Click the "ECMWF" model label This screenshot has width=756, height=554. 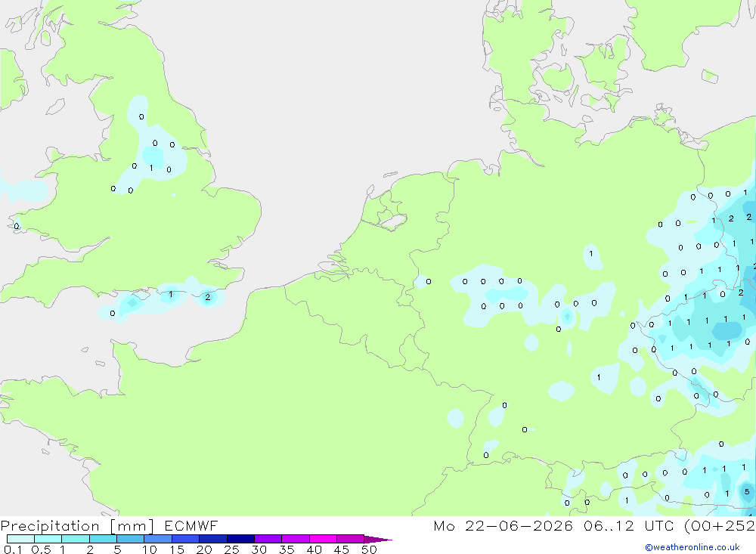(191, 525)
